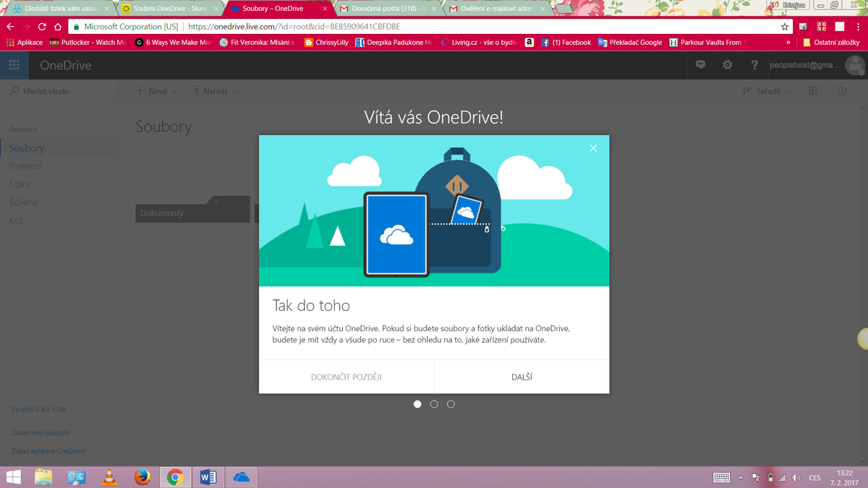Image resolution: width=868 pixels, height=488 pixels.
Task: Open Fotky in the left navigation
Action: click(20, 184)
